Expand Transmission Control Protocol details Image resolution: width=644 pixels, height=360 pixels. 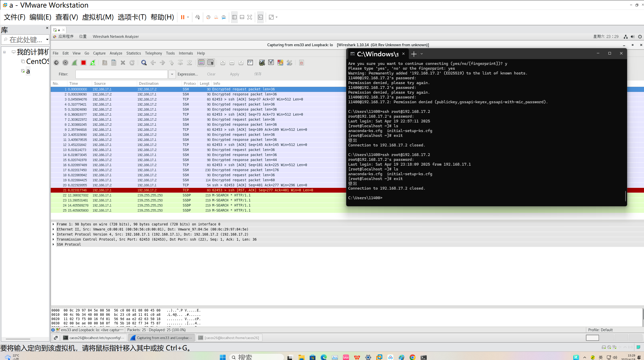(53, 239)
